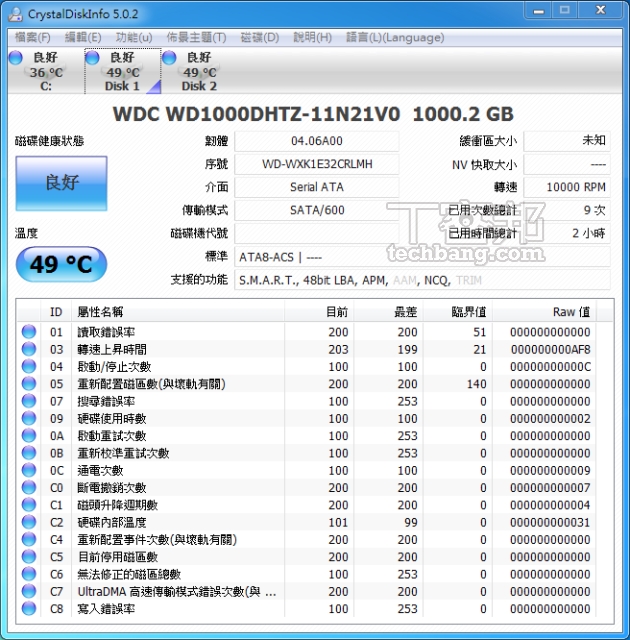Viewport: 630px width, 640px height.
Task: Click the blue status orb on Disk 2 tab
Action: [169, 58]
